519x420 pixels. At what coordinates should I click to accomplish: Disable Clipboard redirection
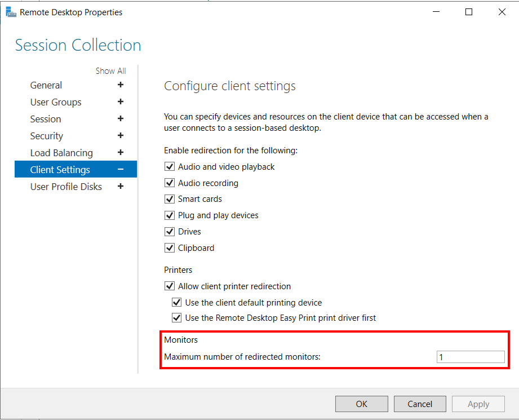(x=170, y=247)
